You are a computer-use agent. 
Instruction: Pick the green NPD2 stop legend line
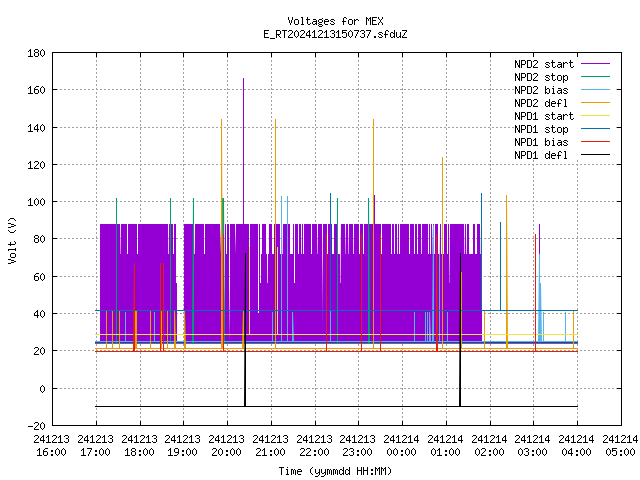click(595, 76)
